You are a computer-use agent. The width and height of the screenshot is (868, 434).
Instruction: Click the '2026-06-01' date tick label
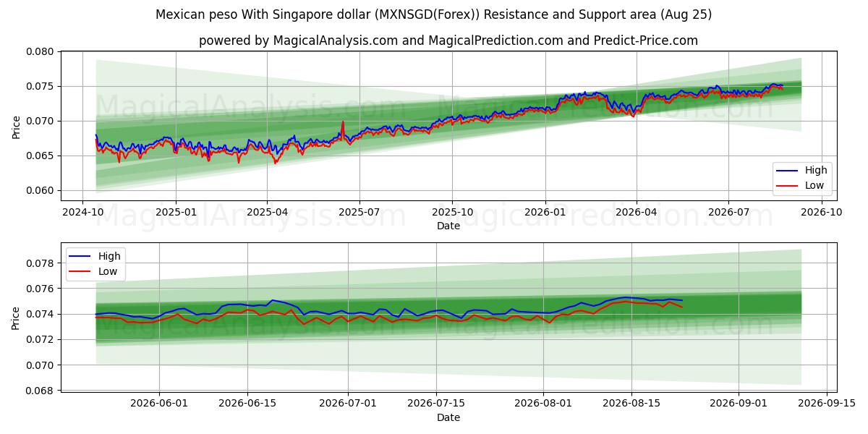coord(159,404)
